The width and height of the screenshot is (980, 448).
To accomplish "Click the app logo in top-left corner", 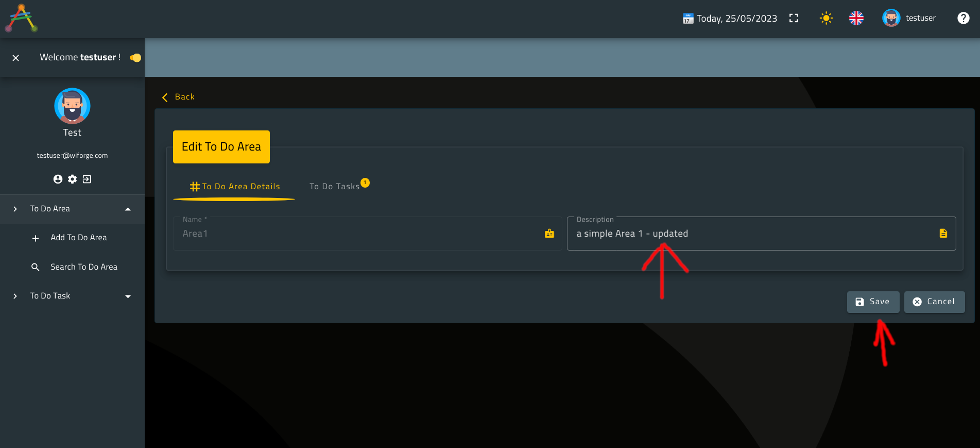I will coord(21,18).
